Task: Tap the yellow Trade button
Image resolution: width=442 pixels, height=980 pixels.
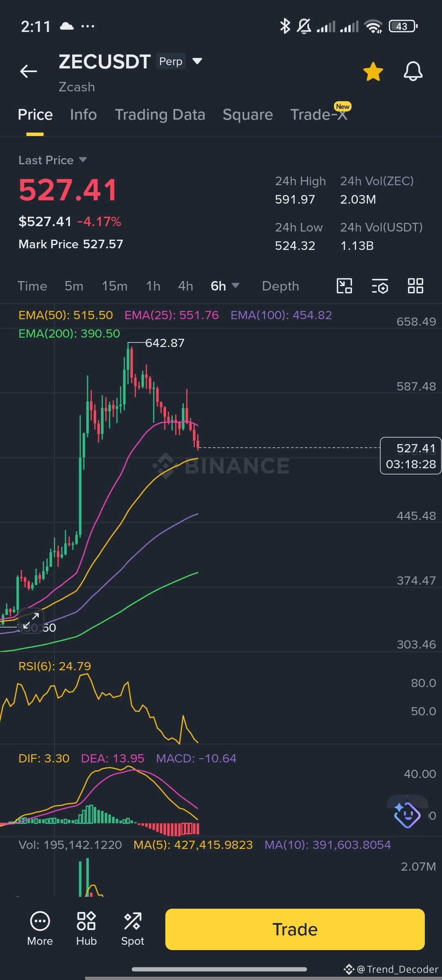Action: click(x=295, y=929)
